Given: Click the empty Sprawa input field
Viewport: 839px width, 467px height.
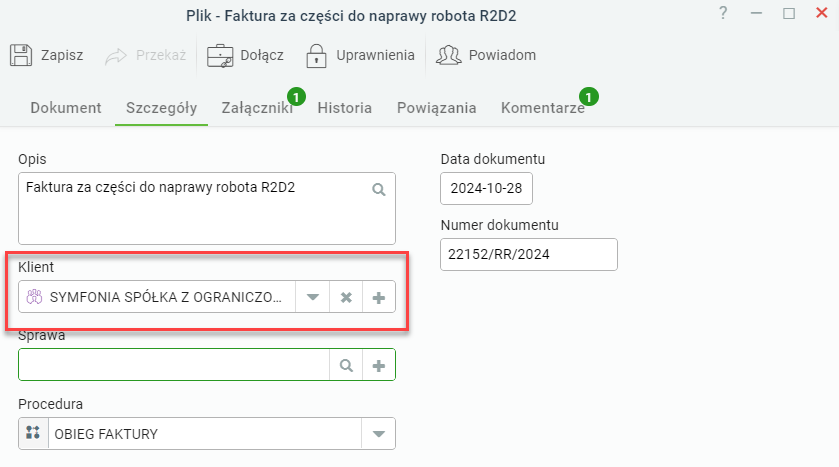Looking at the screenshot, I should [174, 365].
